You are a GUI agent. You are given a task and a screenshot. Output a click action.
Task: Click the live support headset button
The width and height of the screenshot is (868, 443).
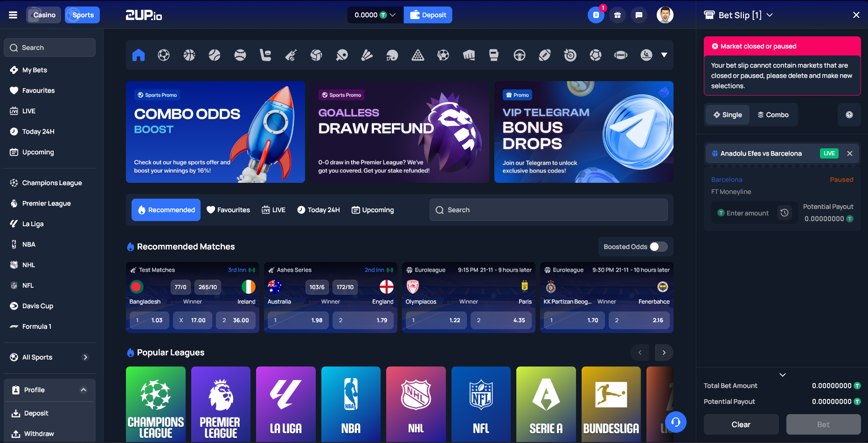675,422
